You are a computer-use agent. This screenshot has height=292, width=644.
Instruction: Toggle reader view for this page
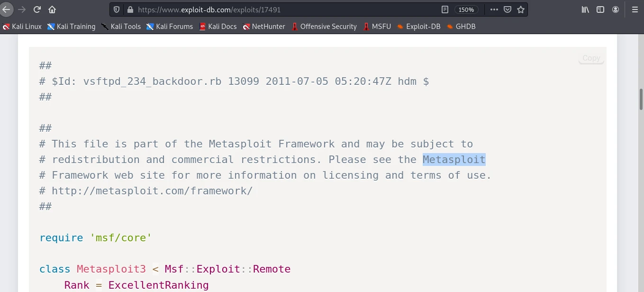[x=444, y=9]
